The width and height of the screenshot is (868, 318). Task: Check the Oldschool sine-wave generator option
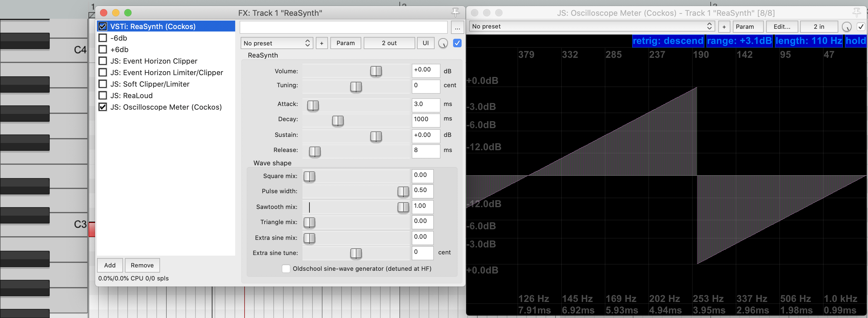pyautogui.click(x=286, y=268)
